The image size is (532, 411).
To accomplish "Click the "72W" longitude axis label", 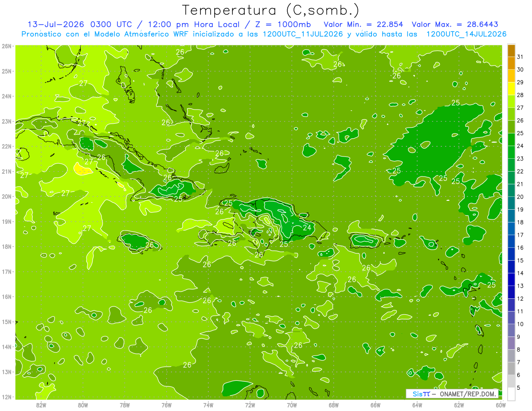I will [x=250, y=405].
